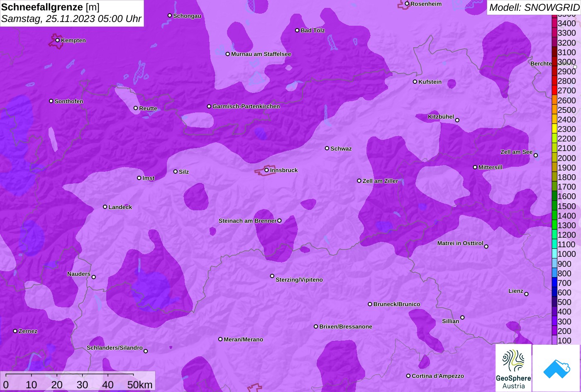Click the Brixen/Bressanone label
Screen dimensions: 581x392
pyautogui.click(x=346, y=326)
